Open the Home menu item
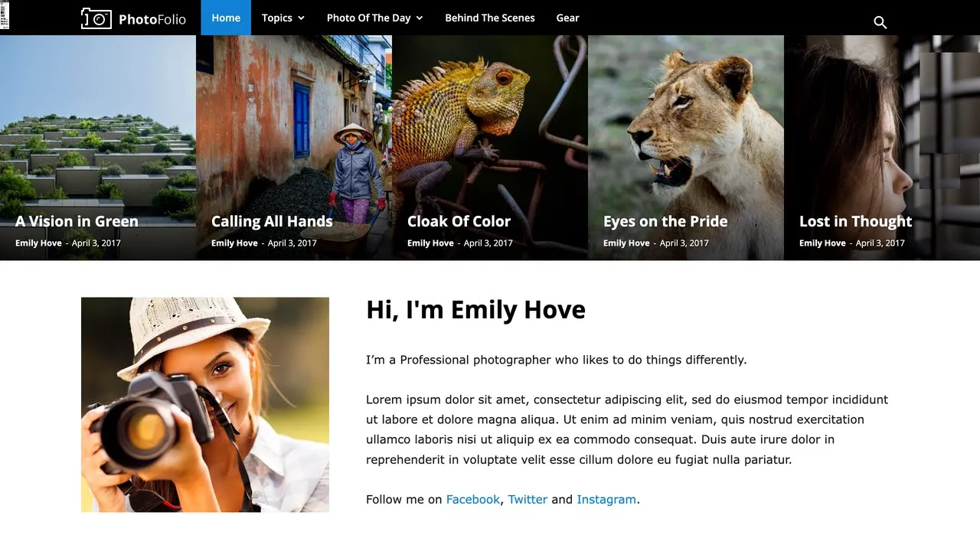The width and height of the screenshot is (980, 551). (x=226, y=18)
